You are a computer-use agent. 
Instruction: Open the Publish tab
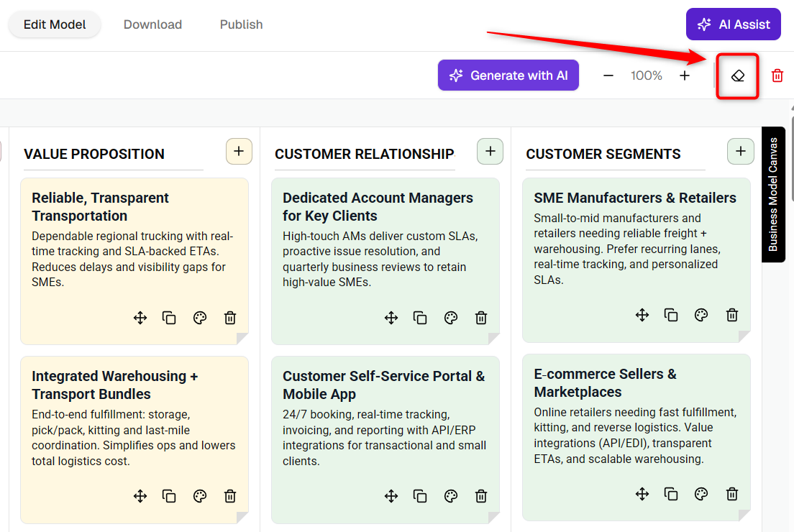click(x=242, y=24)
